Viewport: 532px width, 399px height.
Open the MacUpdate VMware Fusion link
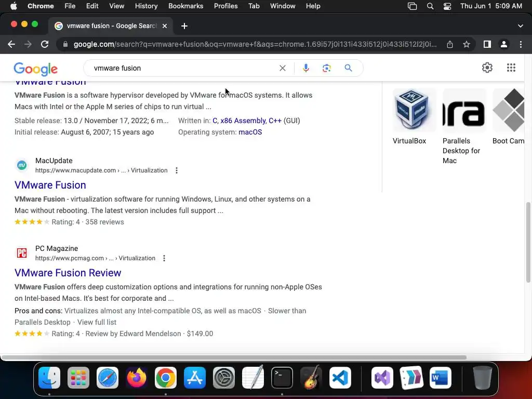point(50,185)
